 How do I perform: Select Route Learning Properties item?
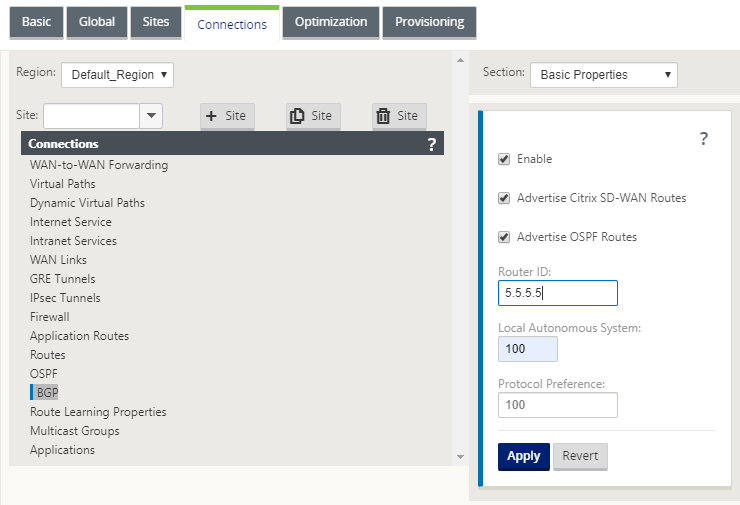point(98,412)
